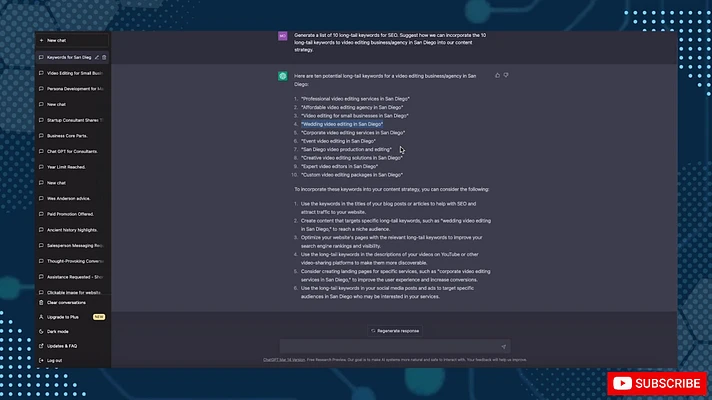Click the thumbs down icon on the response
The height and width of the screenshot is (400, 712).
tap(506, 75)
